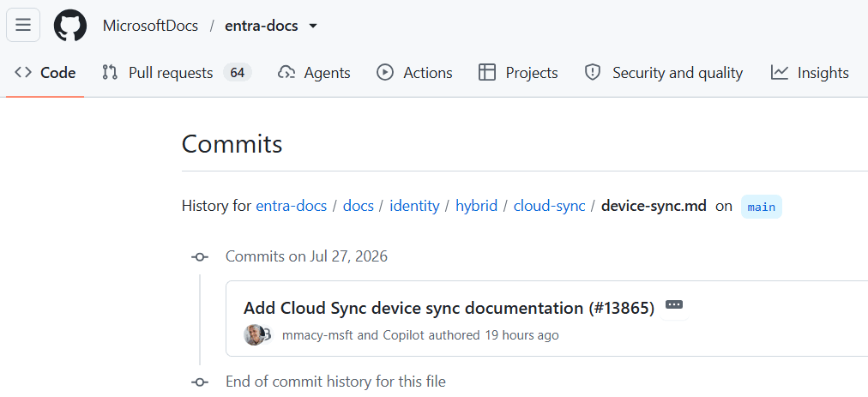Screen dimensions: 868x397
Task: Open the identity breadcrumb folder
Action: (x=414, y=207)
